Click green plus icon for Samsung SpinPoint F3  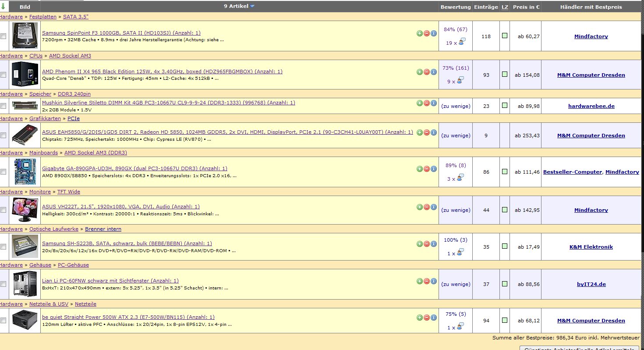point(419,33)
